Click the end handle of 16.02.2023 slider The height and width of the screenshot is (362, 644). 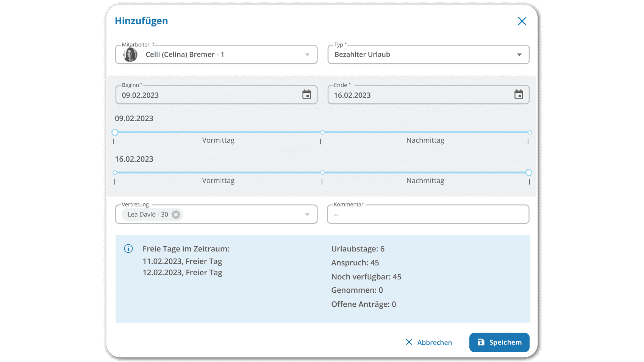click(528, 173)
